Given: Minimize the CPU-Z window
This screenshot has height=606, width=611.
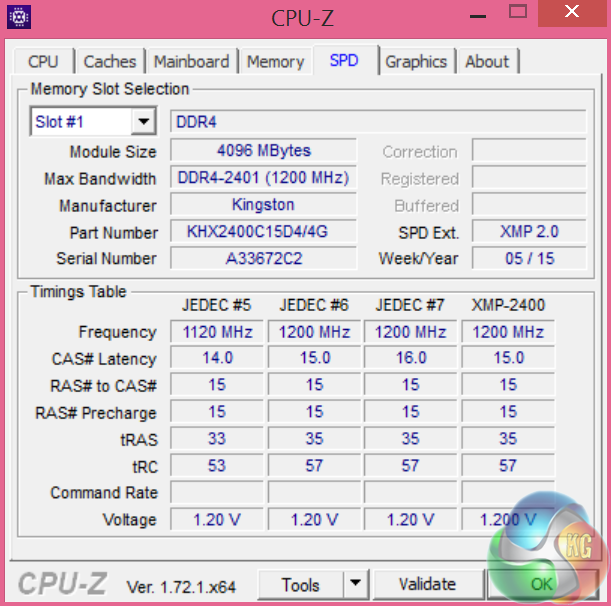Looking at the screenshot, I should click(478, 16).
